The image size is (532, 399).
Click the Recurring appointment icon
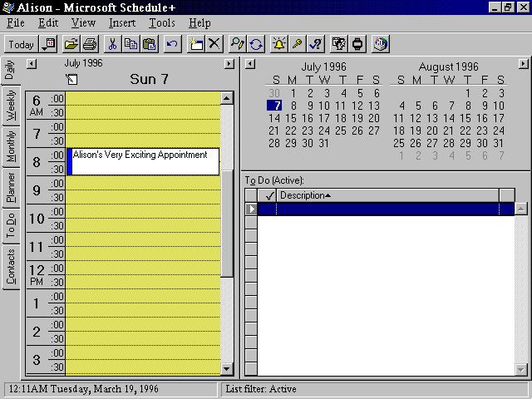pyautogui.click(x=257, y=44)
